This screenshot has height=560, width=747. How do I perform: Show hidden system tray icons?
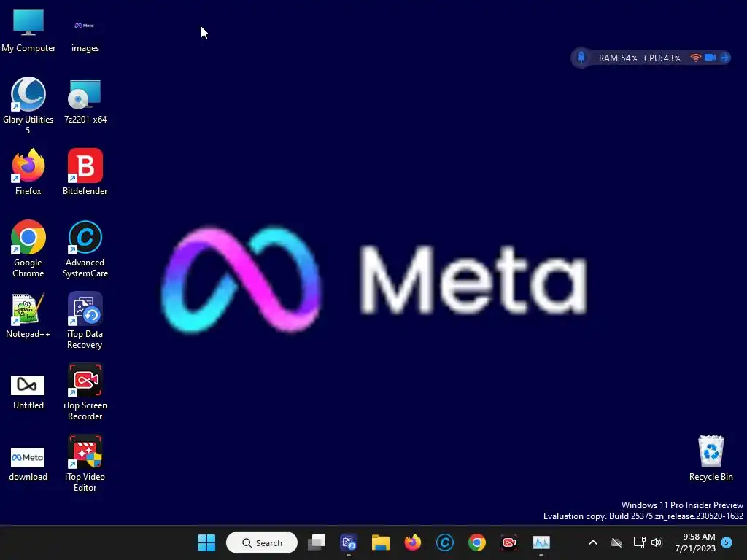[x=593, y=542]
